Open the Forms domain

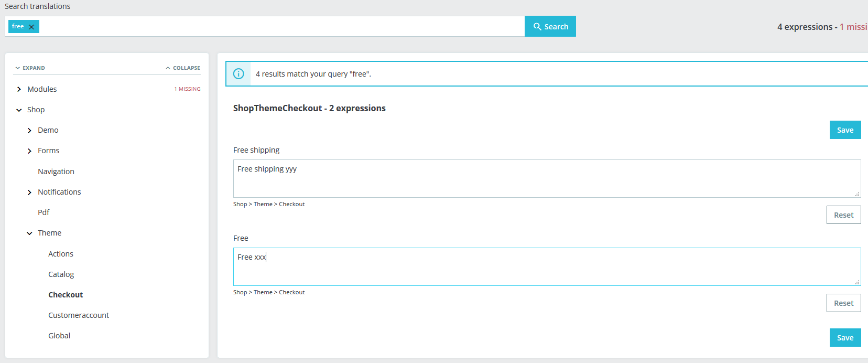pyautogui.click(x=48, y=151)
